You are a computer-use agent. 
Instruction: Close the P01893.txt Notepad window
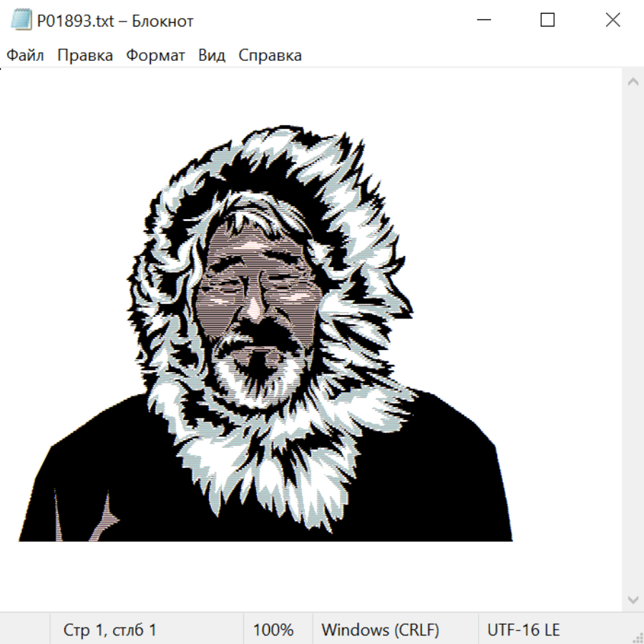[x=613, y=21]
